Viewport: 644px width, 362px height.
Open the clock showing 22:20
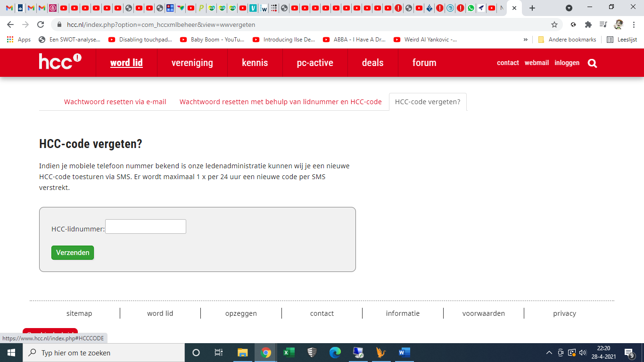[x=603, y=353]
